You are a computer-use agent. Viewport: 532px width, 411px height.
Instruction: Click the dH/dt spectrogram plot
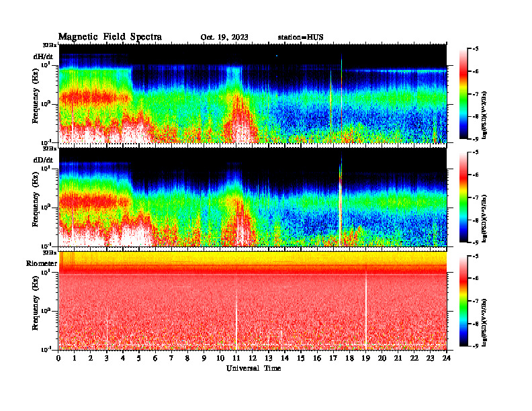coord(253,93)
